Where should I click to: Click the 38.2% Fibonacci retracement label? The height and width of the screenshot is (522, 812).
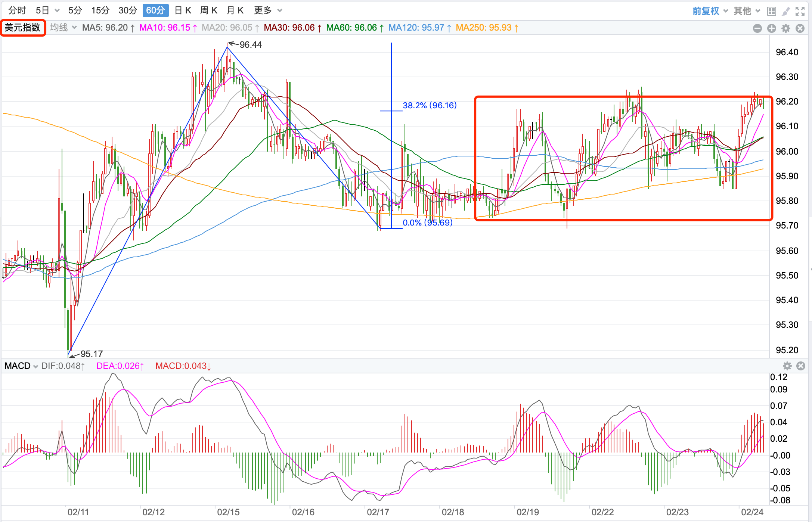430,106
